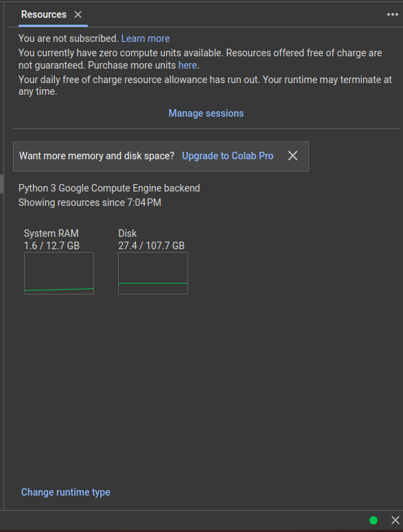This screenshot has width=403, height=532.
Task: Click the 'You are not subscribed' notice text
Action: click(x=69, y=38)
